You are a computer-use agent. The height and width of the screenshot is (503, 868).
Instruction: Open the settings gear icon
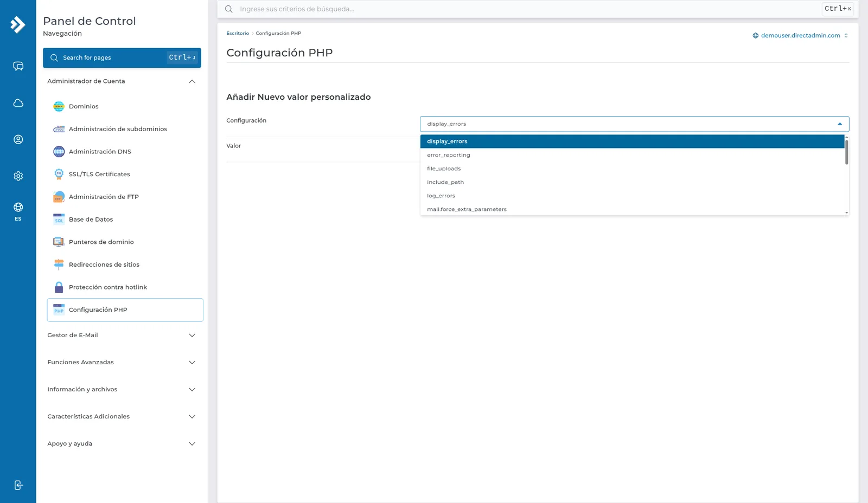(18, 176)
